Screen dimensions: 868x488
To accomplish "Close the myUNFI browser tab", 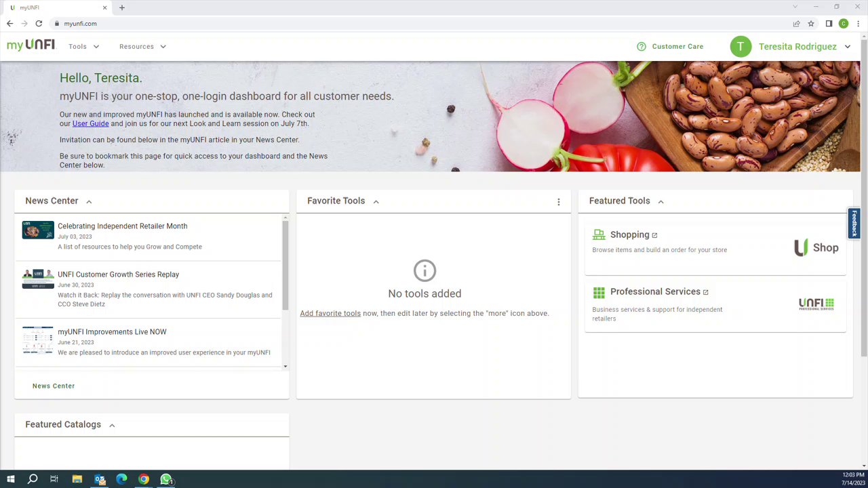I will point(104,7).
